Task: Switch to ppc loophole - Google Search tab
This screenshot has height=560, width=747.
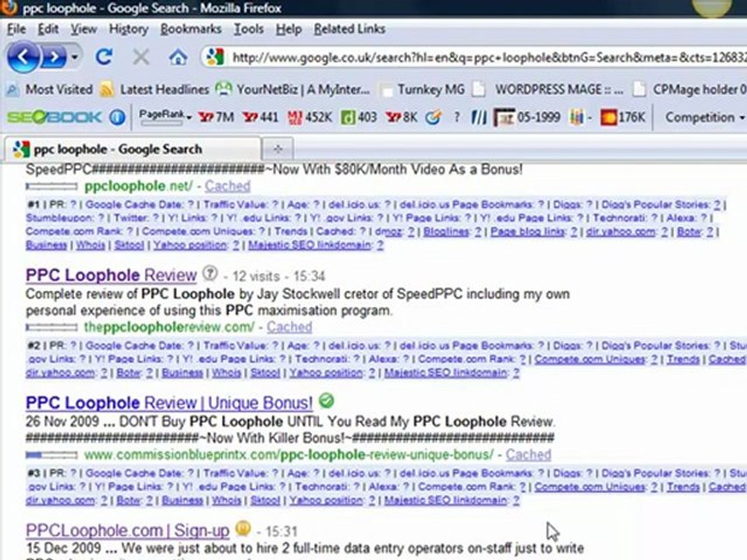Action: point(132,149)
